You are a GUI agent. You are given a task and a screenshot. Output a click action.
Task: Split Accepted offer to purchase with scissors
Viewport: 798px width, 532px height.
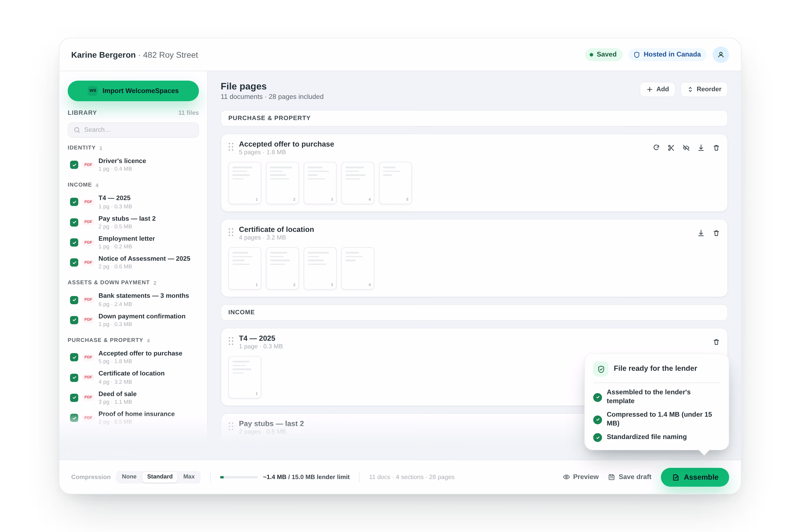point(671,148)
